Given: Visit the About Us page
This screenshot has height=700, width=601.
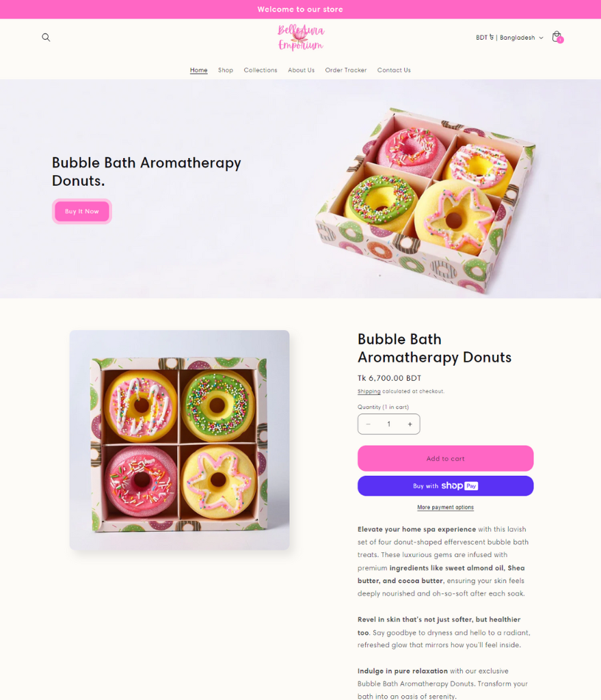Looking at the screenshot, I should 301,70.
